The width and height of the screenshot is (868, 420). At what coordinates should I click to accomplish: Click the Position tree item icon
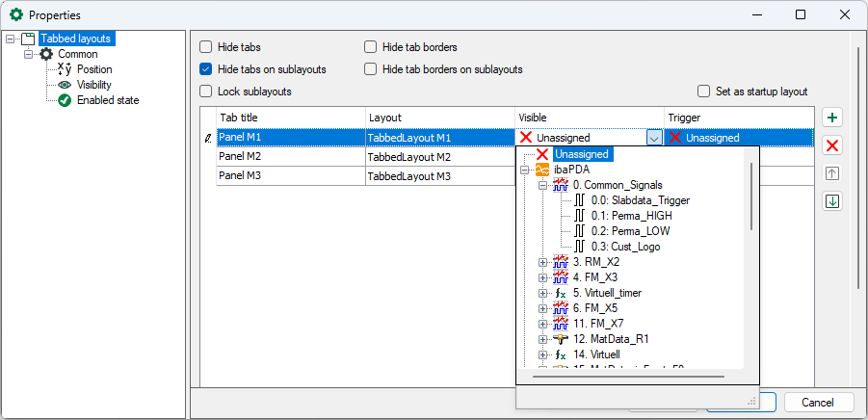pos(65,69)
